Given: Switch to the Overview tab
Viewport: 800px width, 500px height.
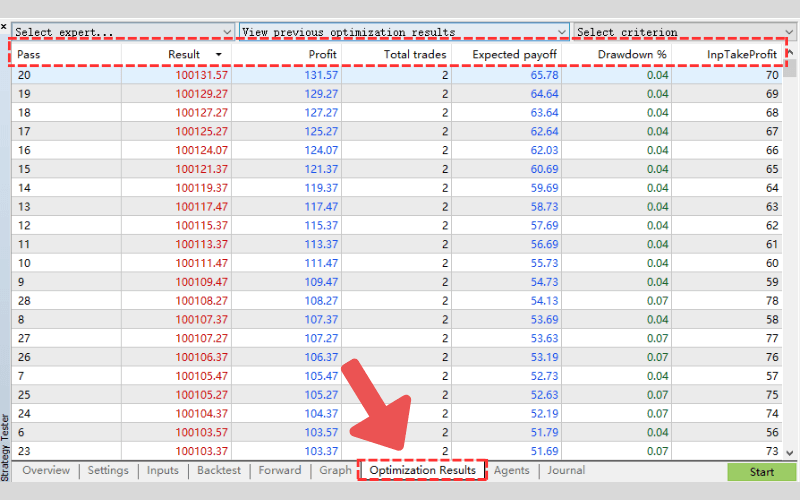Looking at the screenshot, I should (x=46, y=470).
